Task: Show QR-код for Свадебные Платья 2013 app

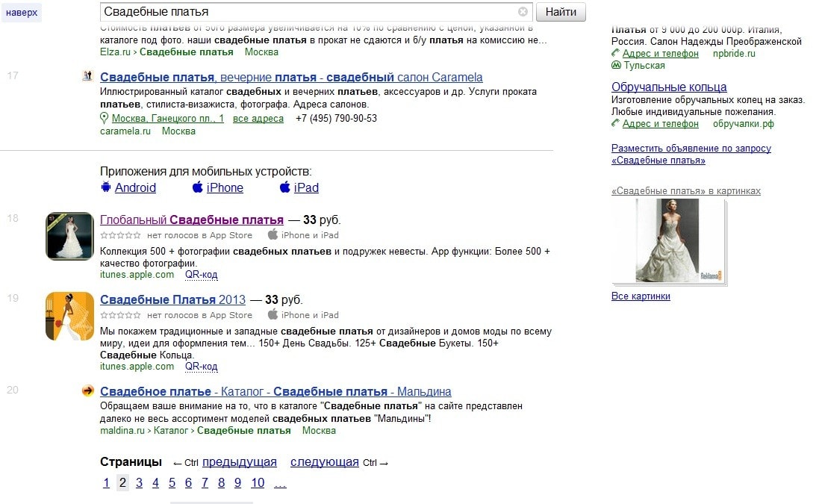Action: click(x=202, y=367)
